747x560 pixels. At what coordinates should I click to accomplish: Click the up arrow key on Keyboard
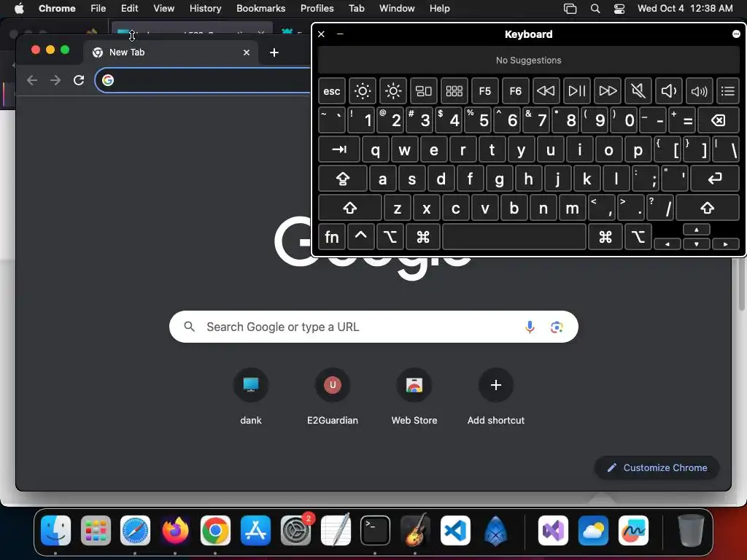pos(697,230)
